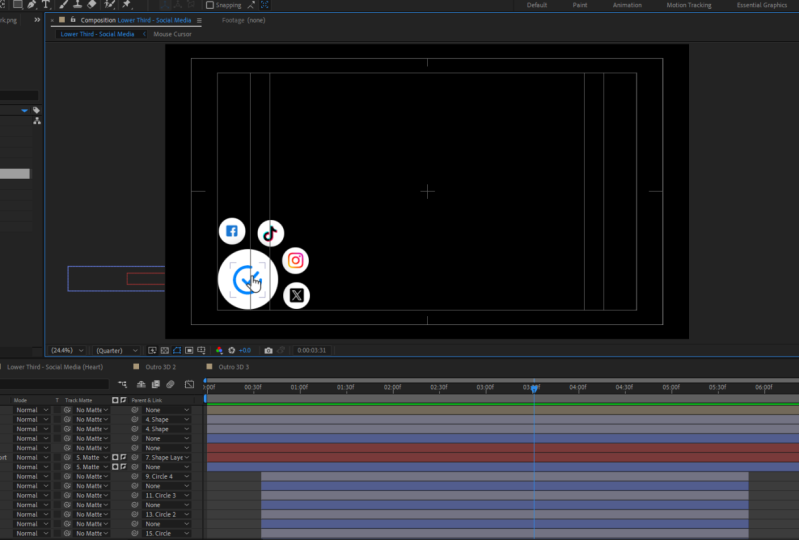
Task: Click track matte pick whip in 11. Circle 3 row
Action: pos(67,495)
